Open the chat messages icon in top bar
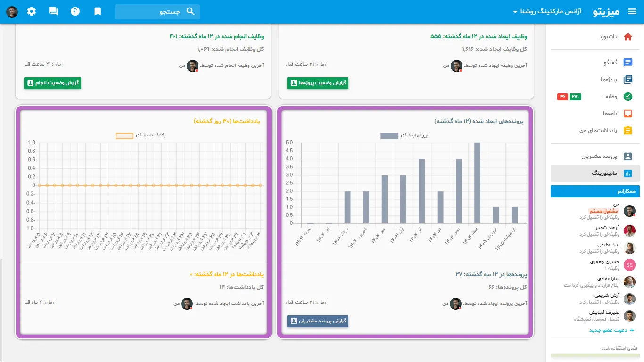644x362 pixels. click(53, 11)
